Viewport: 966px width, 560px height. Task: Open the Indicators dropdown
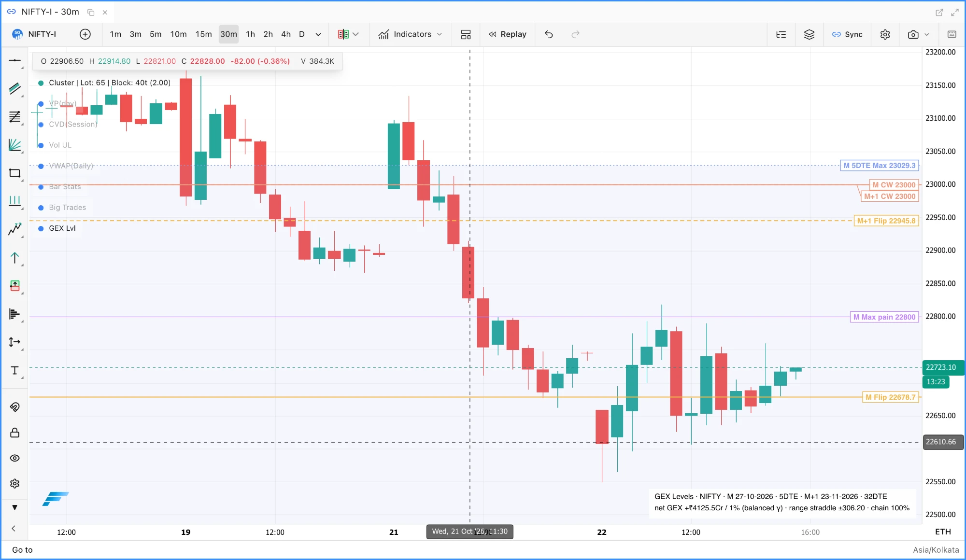point(410,34)
